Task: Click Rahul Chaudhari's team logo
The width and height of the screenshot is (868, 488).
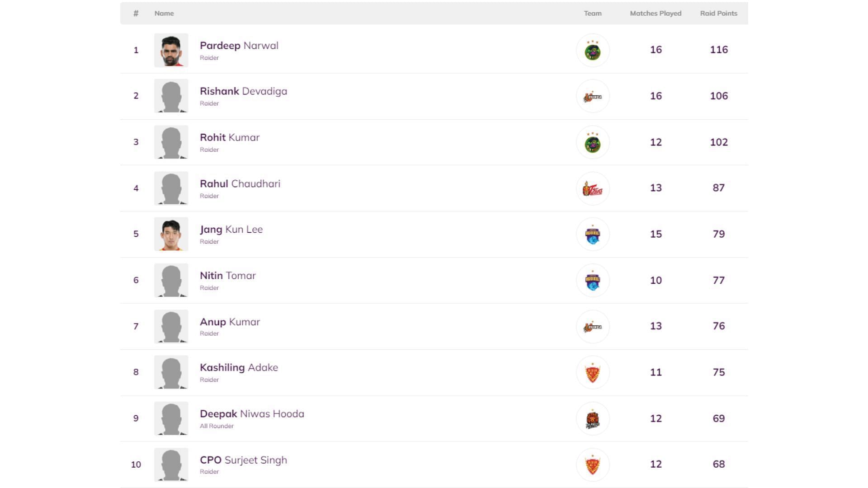Action: (x=593, y=188)
